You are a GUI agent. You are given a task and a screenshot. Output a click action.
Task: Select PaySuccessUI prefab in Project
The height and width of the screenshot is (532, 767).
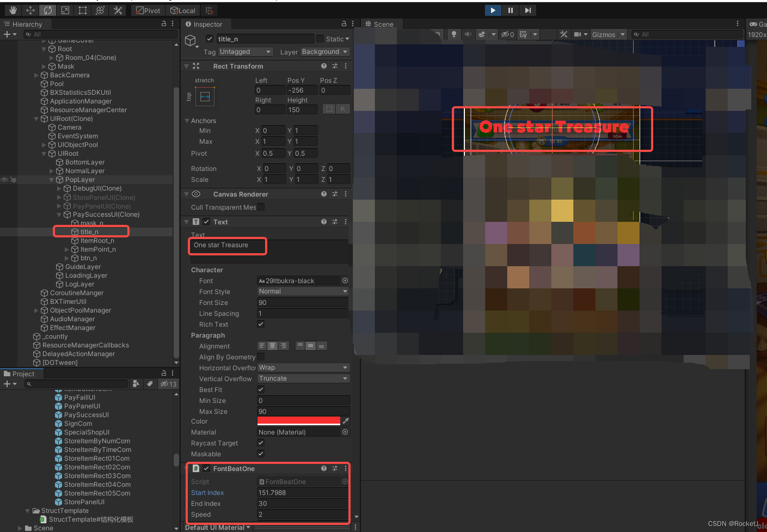tap(87, 415)
